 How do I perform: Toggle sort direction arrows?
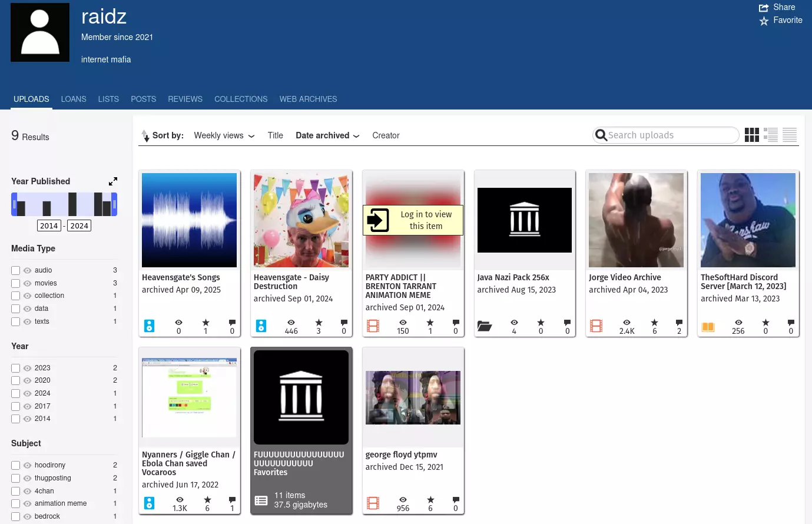tap(145, 136)
